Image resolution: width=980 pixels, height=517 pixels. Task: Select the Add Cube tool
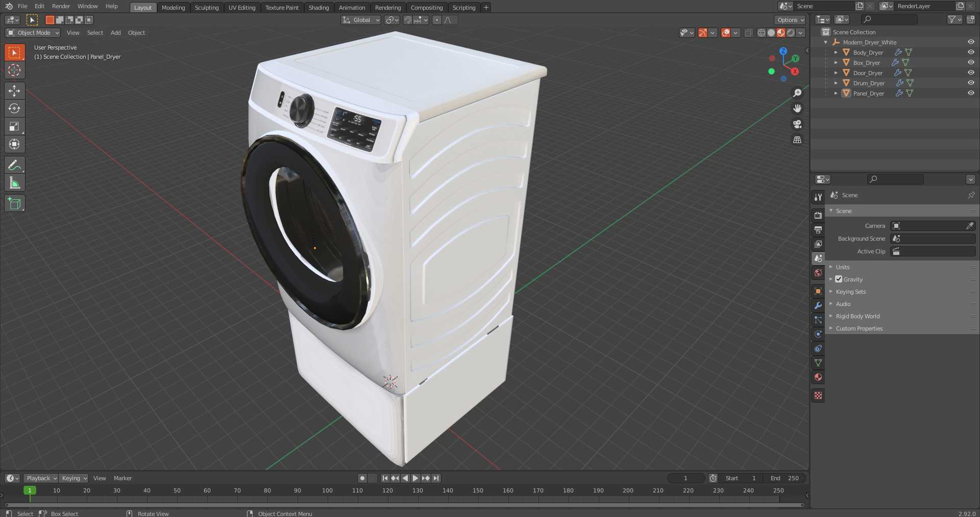(x=14, y=203)
